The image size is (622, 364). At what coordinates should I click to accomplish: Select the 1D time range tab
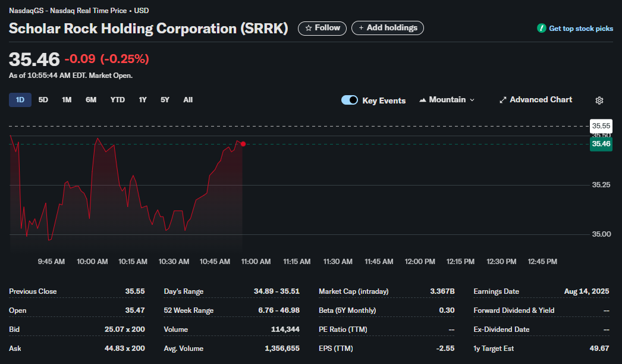click(x=20, y=100)
